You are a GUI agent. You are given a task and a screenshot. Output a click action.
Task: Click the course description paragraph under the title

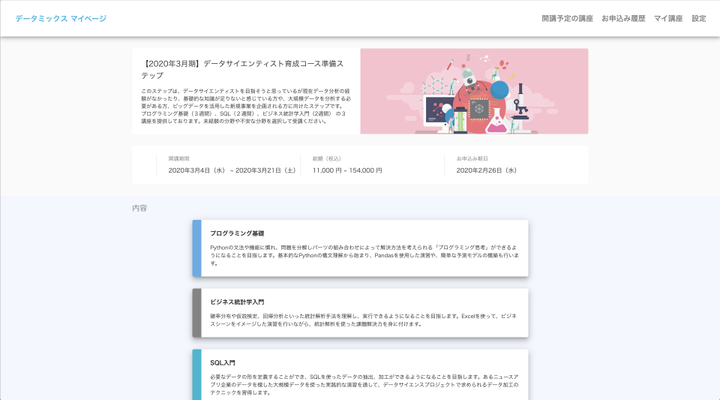[246, 106]
